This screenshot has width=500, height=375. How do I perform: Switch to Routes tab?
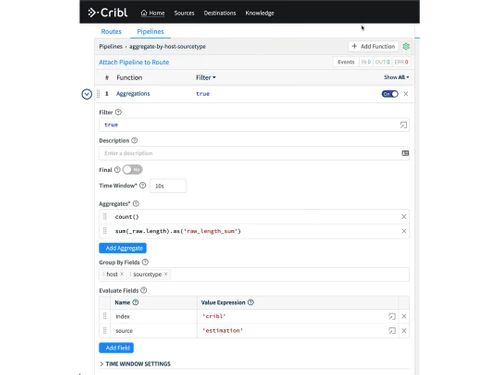point(111,31)
